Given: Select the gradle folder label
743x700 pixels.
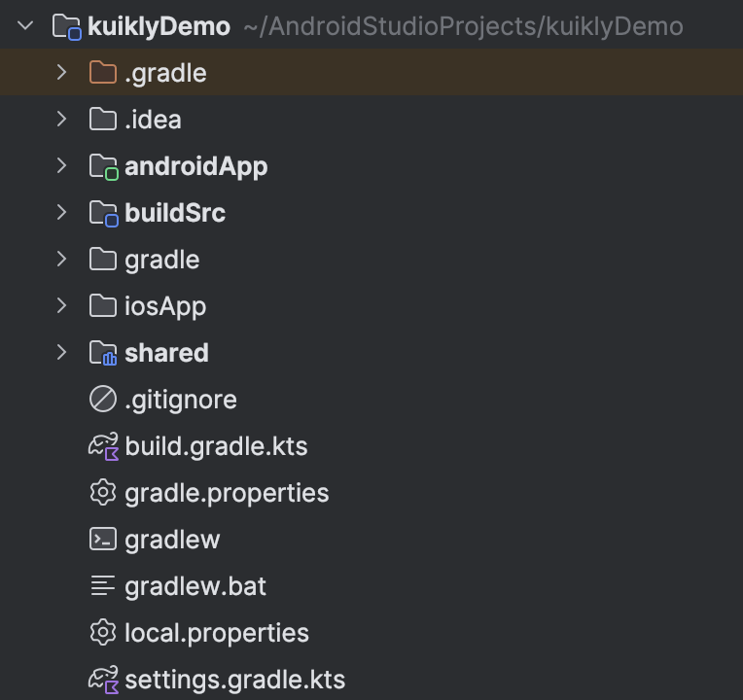Looking at the screenshot, I should [162, 260].
